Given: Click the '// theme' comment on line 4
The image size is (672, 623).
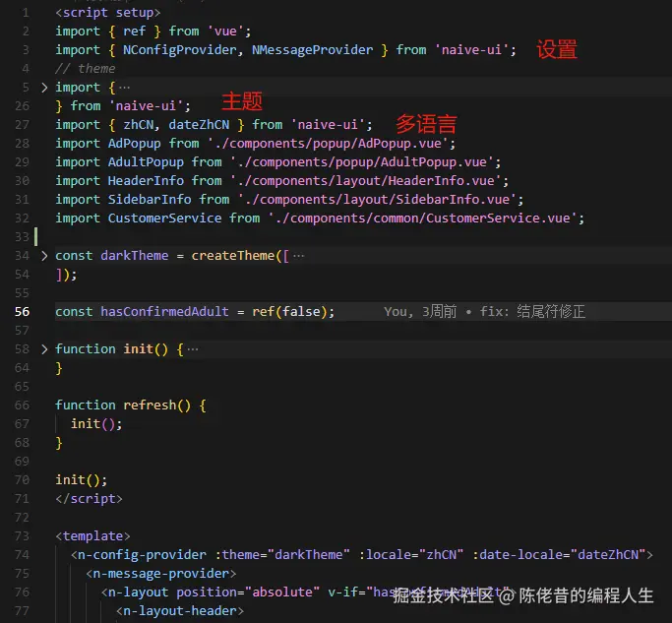Looking at the screenshot, I should [86, 69].
